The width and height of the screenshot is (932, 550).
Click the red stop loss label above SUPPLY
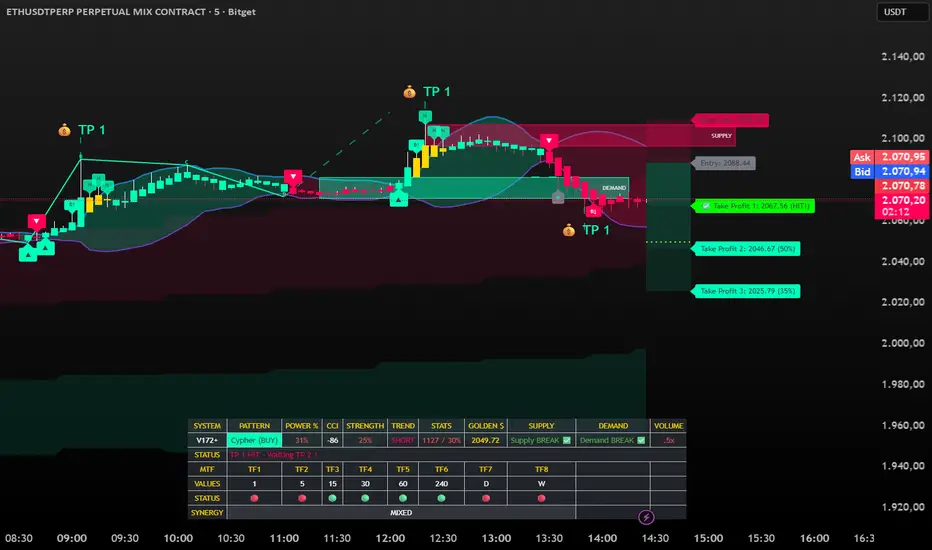(730, 121)
